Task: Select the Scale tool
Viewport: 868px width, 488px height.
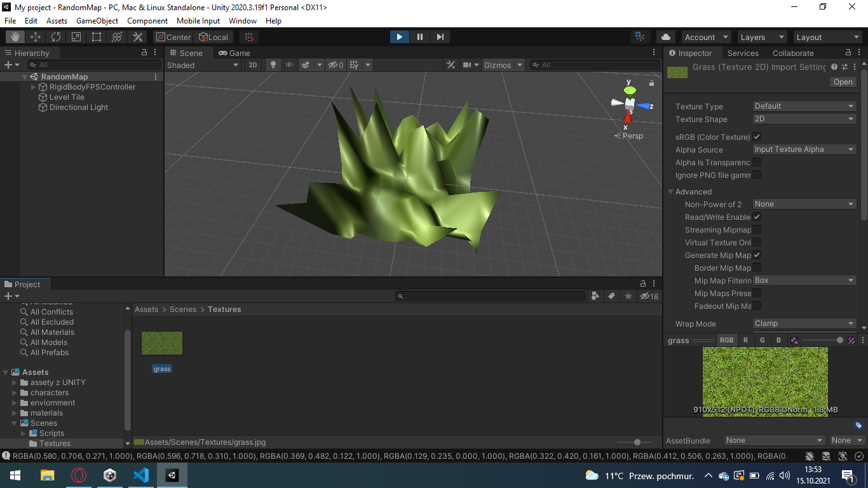Action: click(76, 37)
